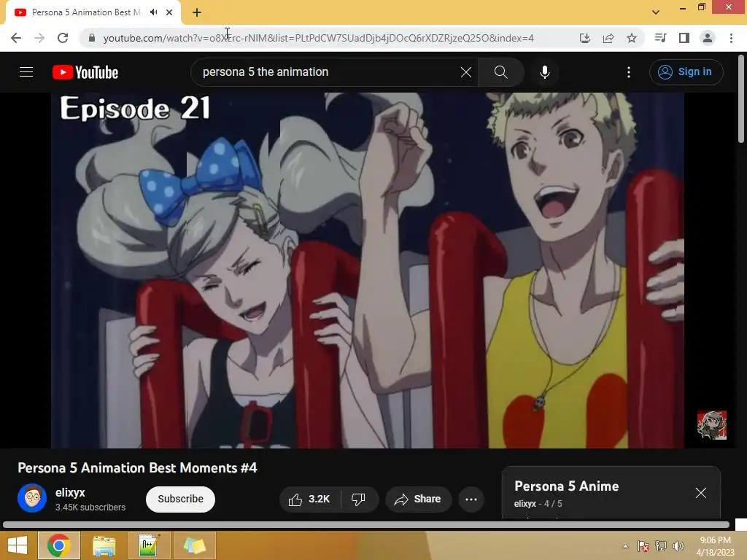Open a new browser tab
The height and width of the screenshot is (560, 747).
[197, 12]
